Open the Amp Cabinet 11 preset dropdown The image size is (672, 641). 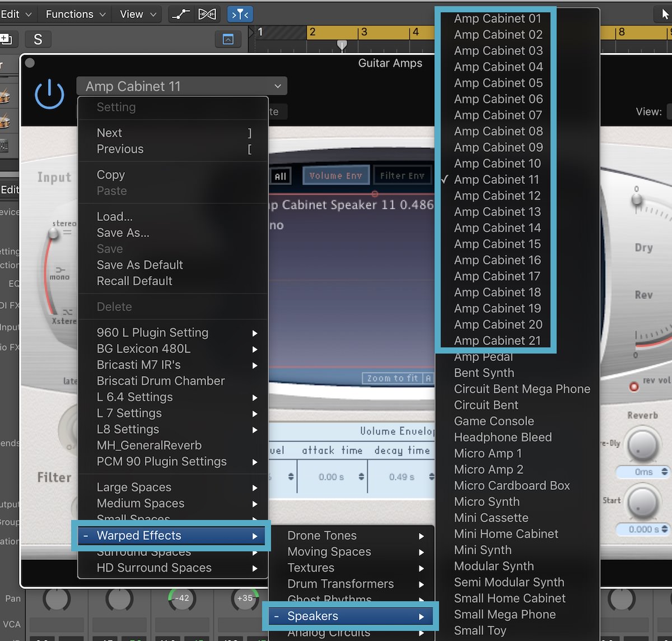click(x=182, y=86)
